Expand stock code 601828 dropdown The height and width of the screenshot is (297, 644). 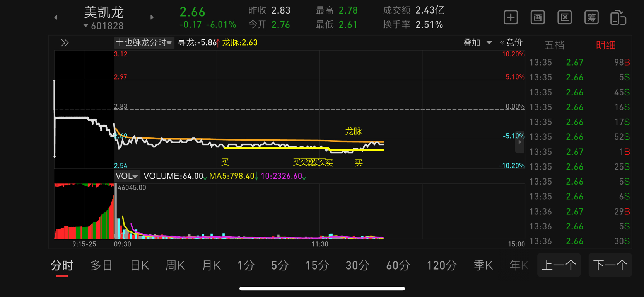click(104, 26)
